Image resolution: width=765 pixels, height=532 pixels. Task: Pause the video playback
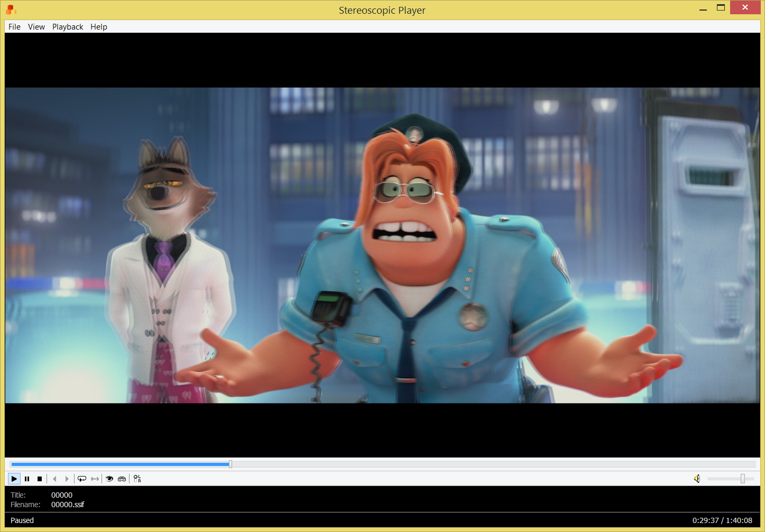pos(27,479)
